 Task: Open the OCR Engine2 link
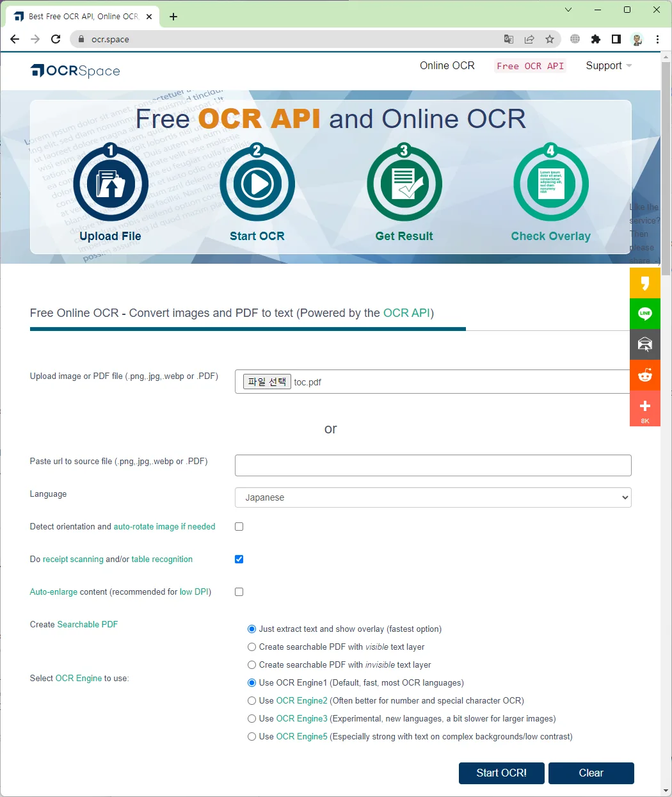point(302,701)
